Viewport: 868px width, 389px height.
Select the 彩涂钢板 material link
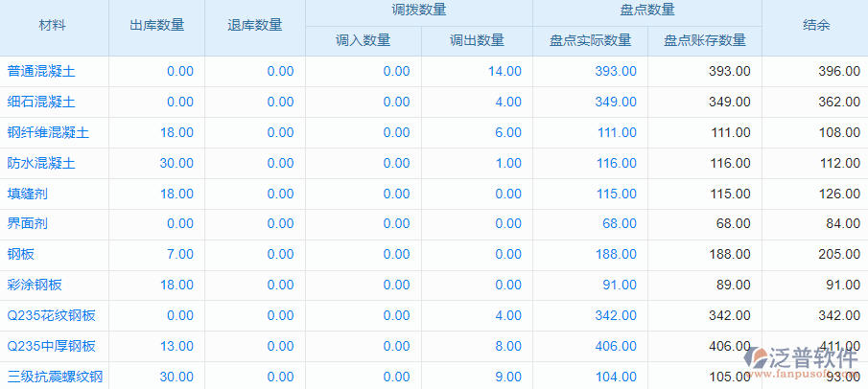(x=35, y=285)
